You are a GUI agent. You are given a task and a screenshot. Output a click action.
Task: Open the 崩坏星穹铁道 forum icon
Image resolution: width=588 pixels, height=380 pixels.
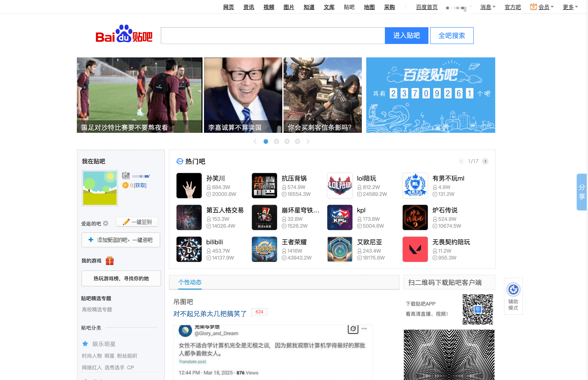coord(264,217)
